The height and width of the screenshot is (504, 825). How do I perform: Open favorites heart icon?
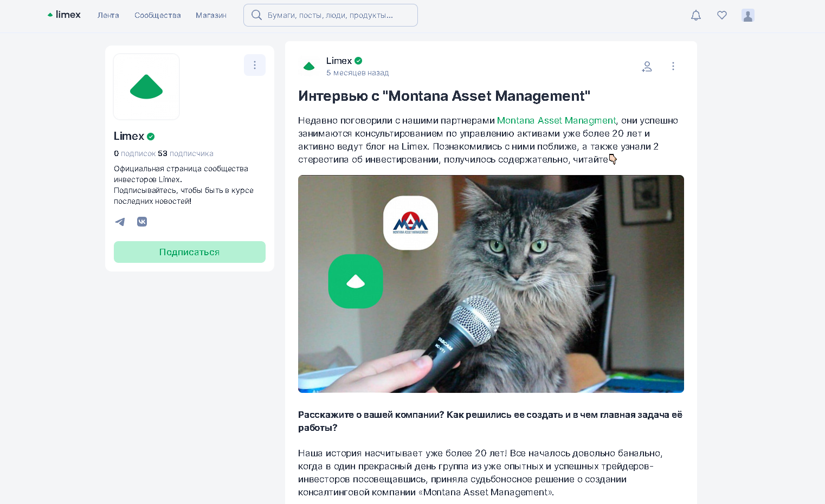[722, 15]
